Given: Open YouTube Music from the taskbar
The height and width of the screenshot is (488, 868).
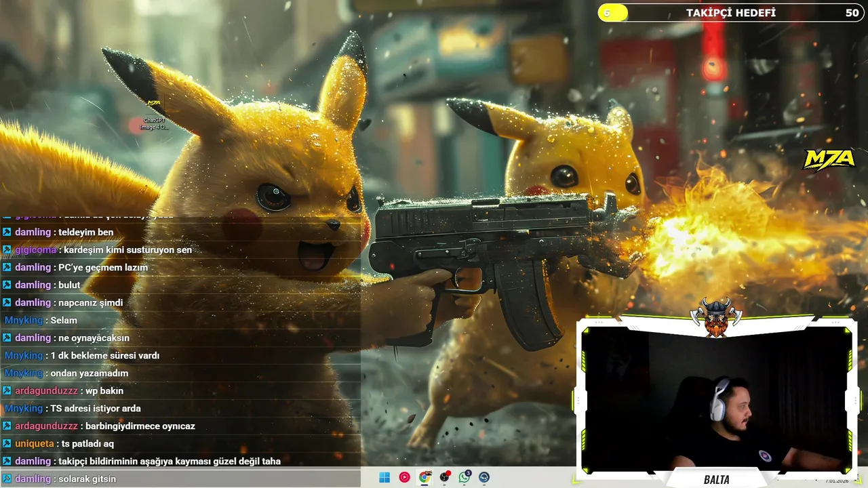Looking at the screenshot, I should [404, 477].
